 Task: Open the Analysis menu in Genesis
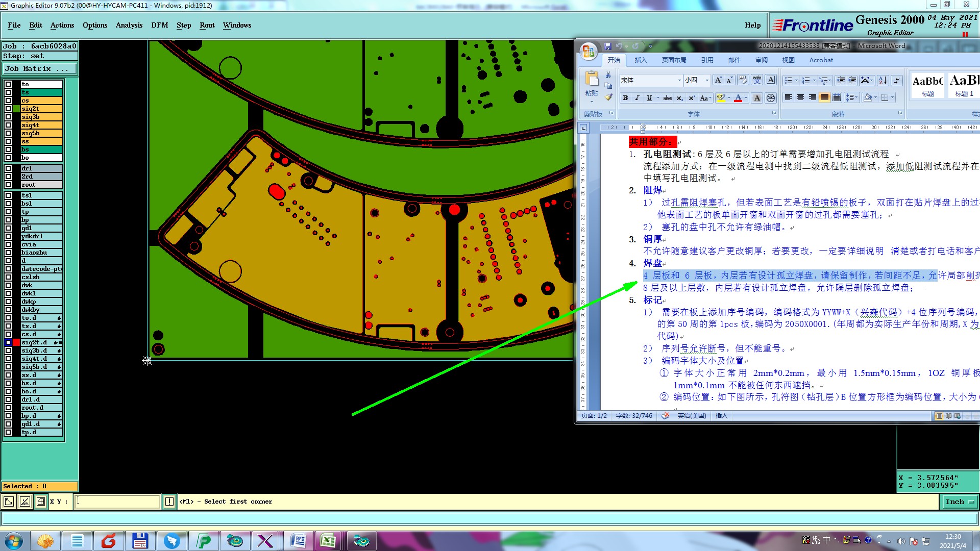tap(129, 25)
